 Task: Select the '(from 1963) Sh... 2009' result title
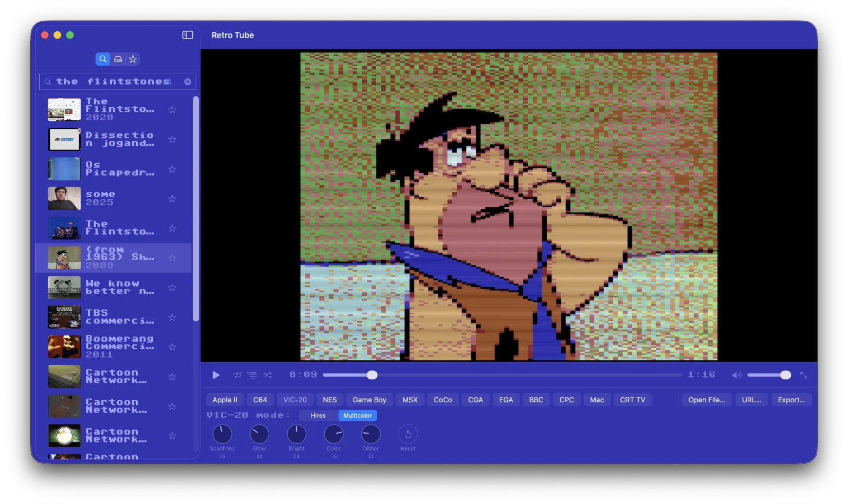tap(120, 258)
